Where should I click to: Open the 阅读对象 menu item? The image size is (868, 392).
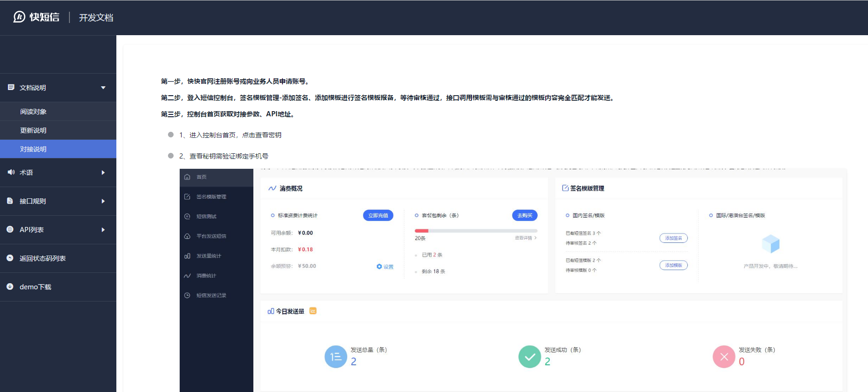pyautogui.click(x=33, y=112)
